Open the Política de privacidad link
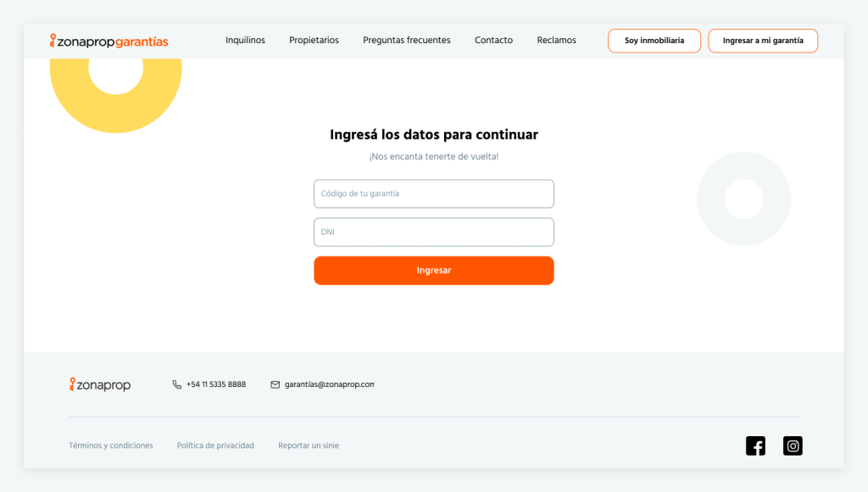The image size is (868, 492). [215, 445]
